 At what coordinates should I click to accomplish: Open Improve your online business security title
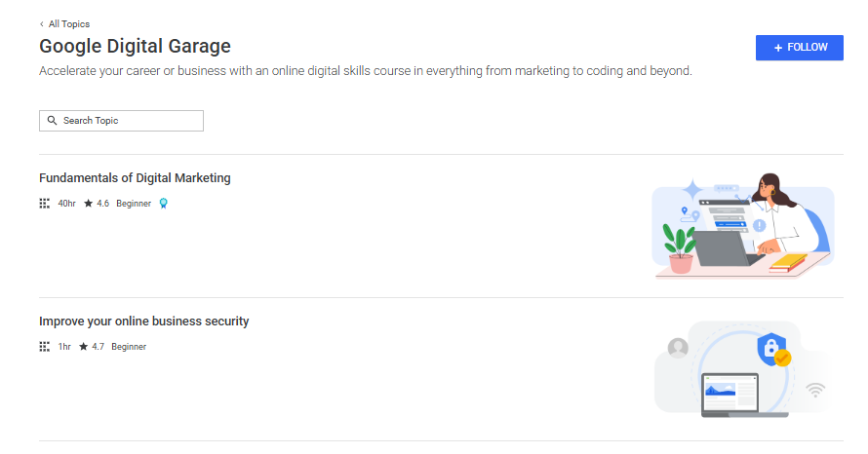(x=144, y=322)
